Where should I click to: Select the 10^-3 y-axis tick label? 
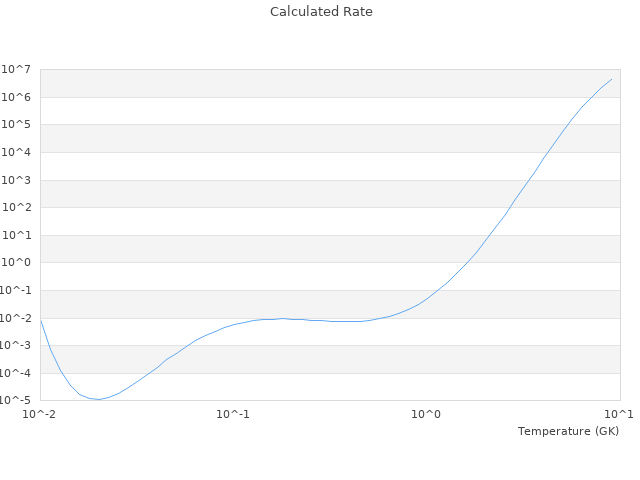(x=17, y=346)
